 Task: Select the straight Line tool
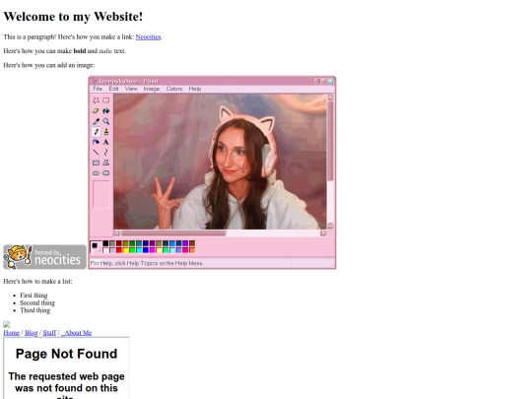pos(96,153)
